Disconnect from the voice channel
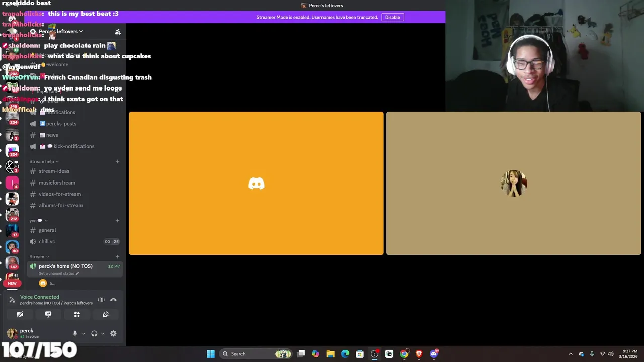Image resolution: width=644 pixels, height=362 pixels. click(113, 300)
